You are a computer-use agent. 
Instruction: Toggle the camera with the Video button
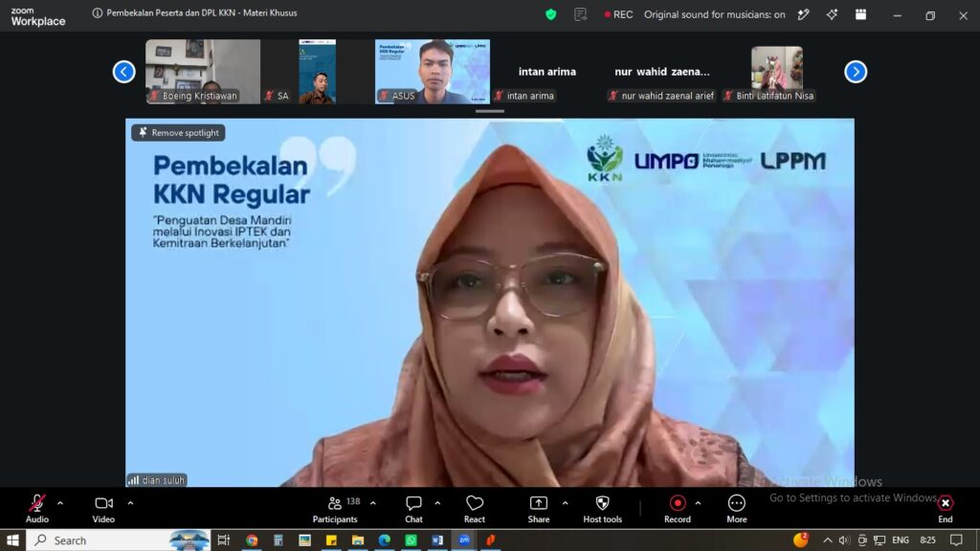coord(103,509)
